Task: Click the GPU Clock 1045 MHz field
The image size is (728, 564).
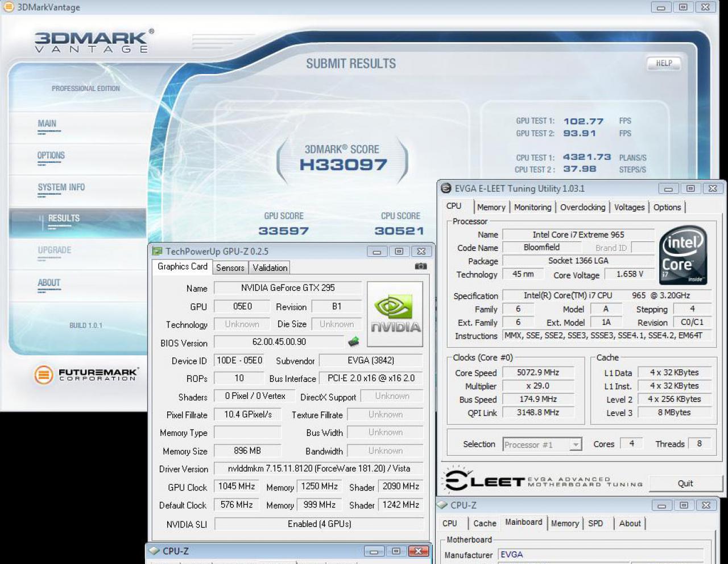Action: pos(237,487)
